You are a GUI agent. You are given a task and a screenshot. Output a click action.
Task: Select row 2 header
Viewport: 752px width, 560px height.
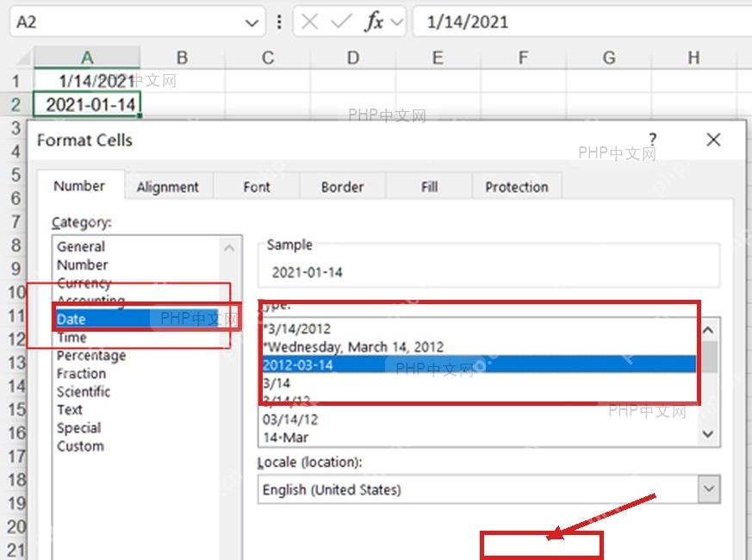coord(16,104)
